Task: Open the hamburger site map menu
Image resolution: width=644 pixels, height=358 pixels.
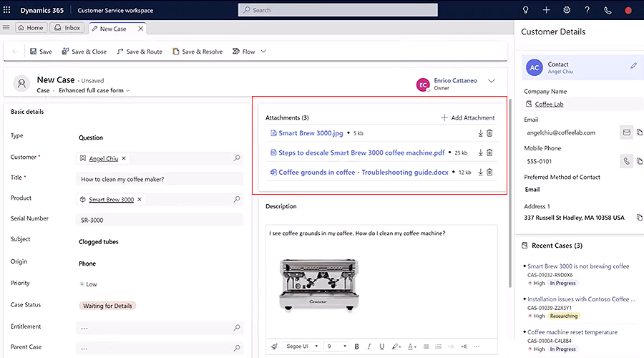Action: [x=6, y=27]
